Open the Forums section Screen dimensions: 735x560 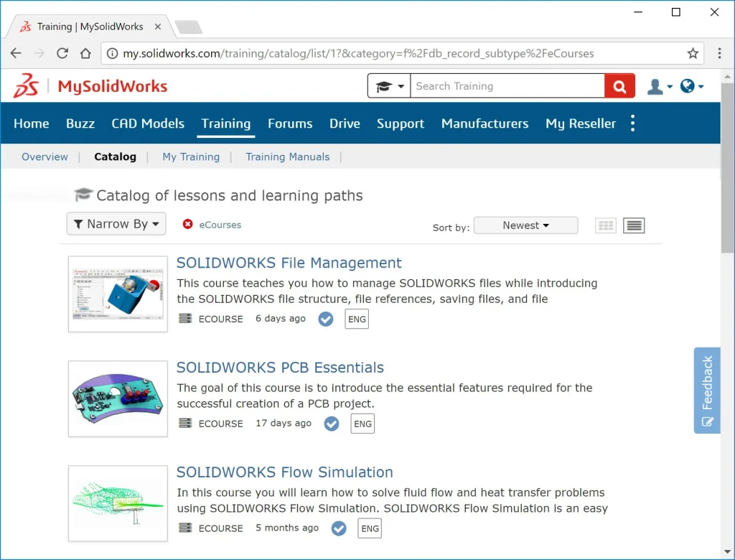290,123
